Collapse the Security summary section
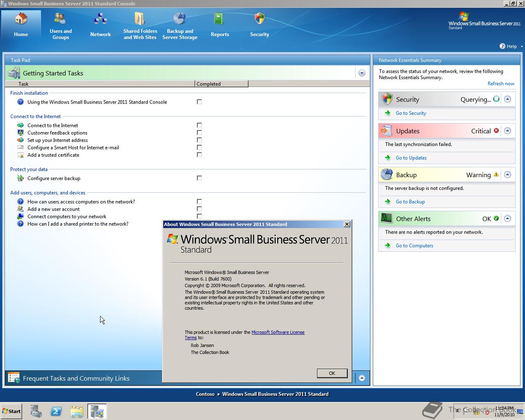Image resolution: width=525 pixels, height=420 pixels. [507, 99]
